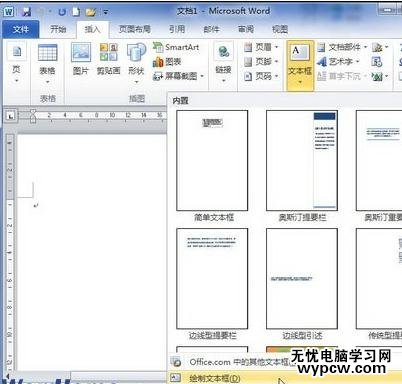Screen dimensions: 402x384
Task: Insert a SmartArt graphic
Action: pyautogui.click(x=176, y=47)
